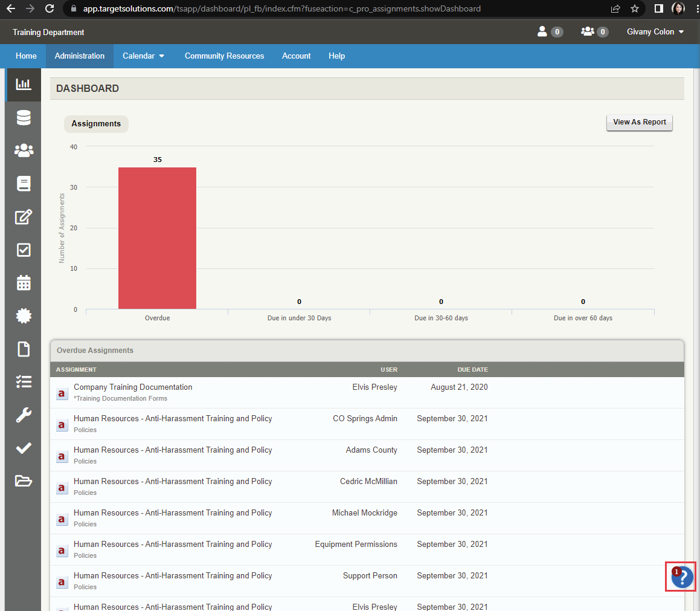Select the Dashboard bar chart icon
The width and height of the screenshot is (700, 611).
[x=23, y=85]
